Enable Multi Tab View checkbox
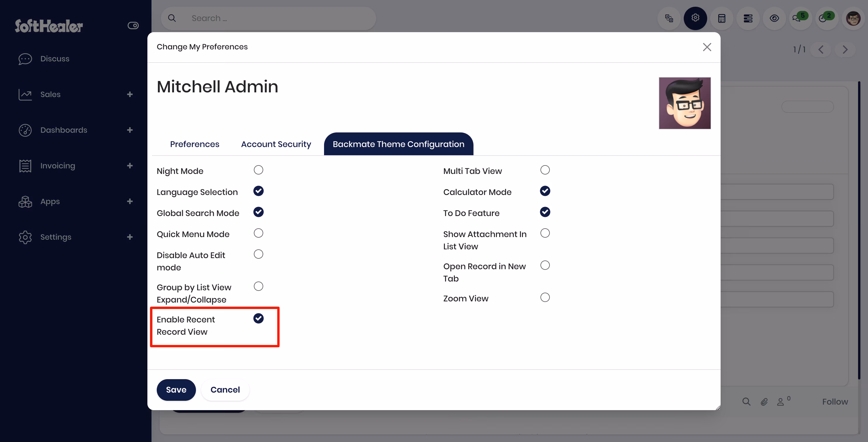Viewport: 868px width, 442px height. click(545, 170)
